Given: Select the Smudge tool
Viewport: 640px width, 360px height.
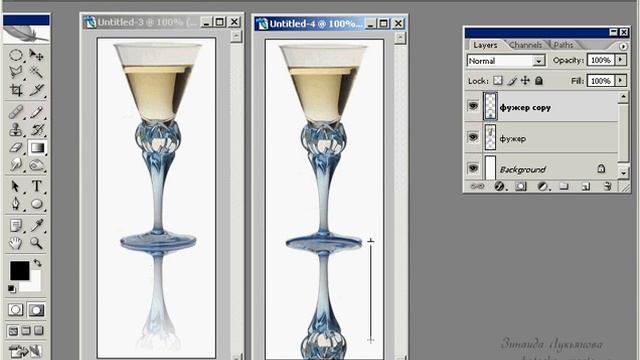Looking at the screenshot, I should coord(16,165).
